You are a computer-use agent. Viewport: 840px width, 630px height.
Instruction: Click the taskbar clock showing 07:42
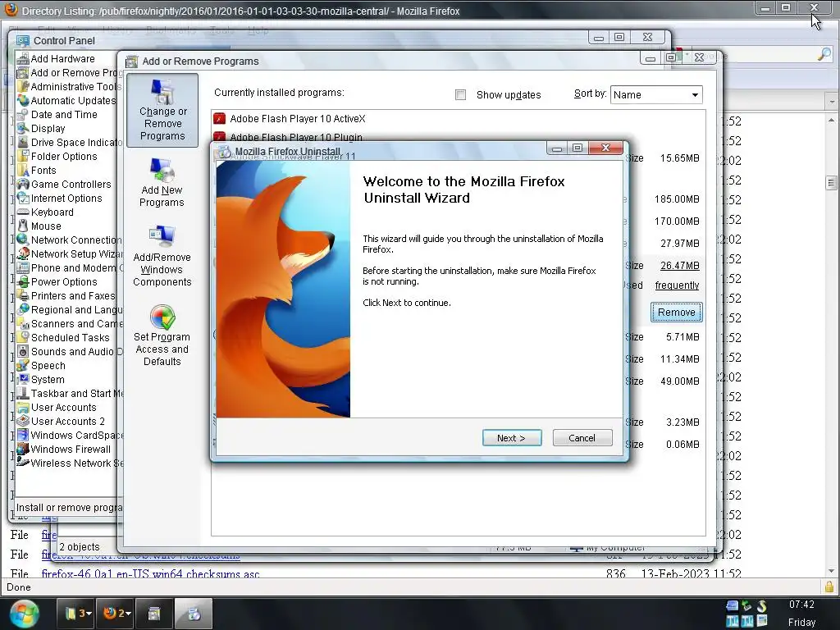(x=801, y=605)
